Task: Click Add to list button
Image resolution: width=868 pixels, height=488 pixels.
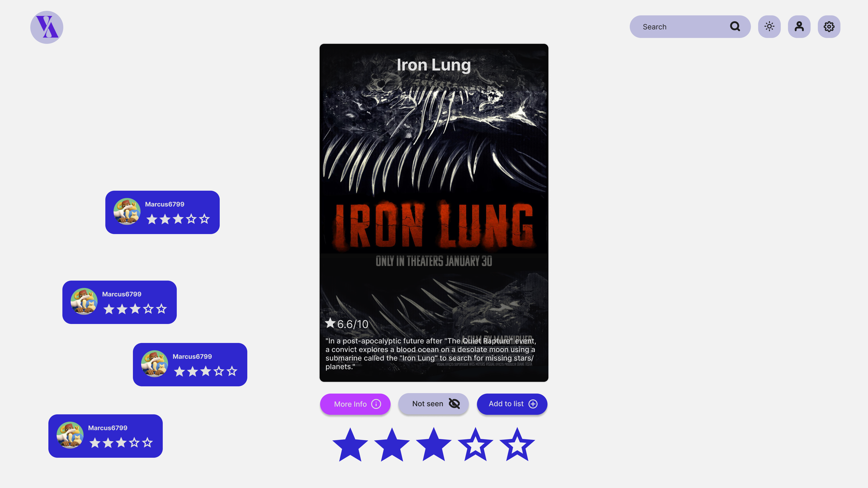Action: (512, 404)
